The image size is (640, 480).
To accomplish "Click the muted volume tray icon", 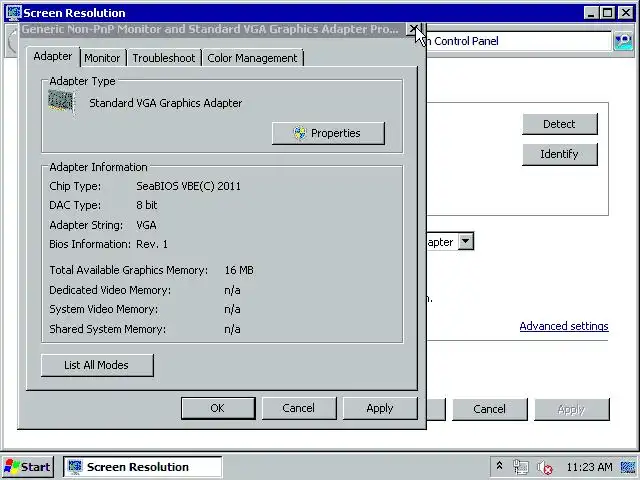I will coord(545,467).
